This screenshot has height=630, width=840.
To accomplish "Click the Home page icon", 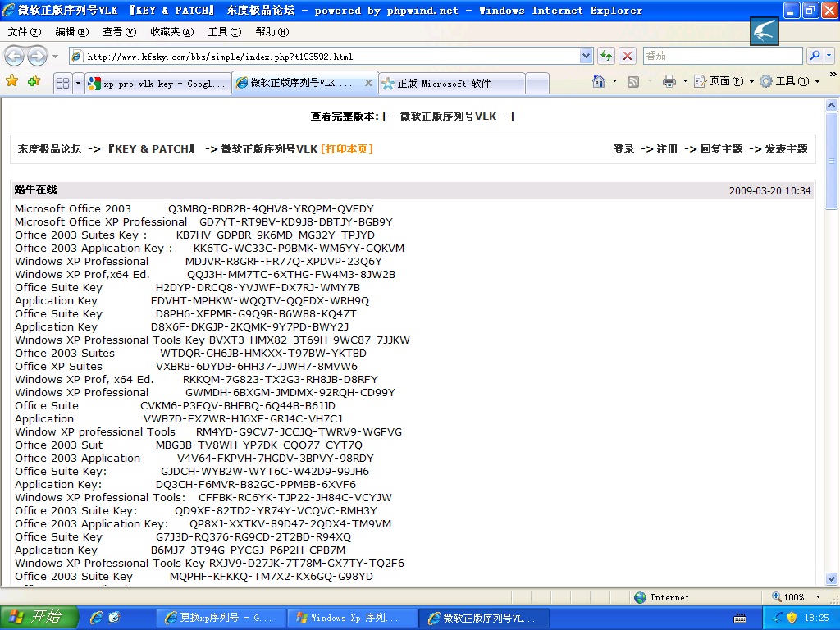I will (x=598, y=81).
